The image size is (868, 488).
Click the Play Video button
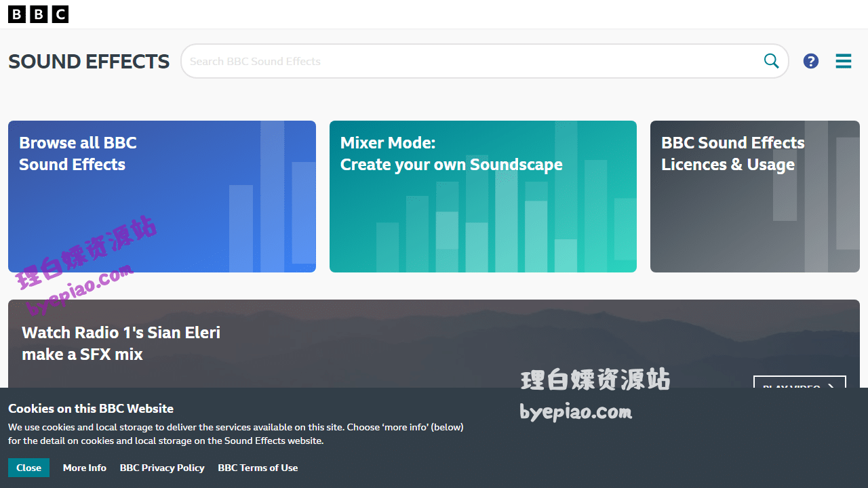click(800, 382)
